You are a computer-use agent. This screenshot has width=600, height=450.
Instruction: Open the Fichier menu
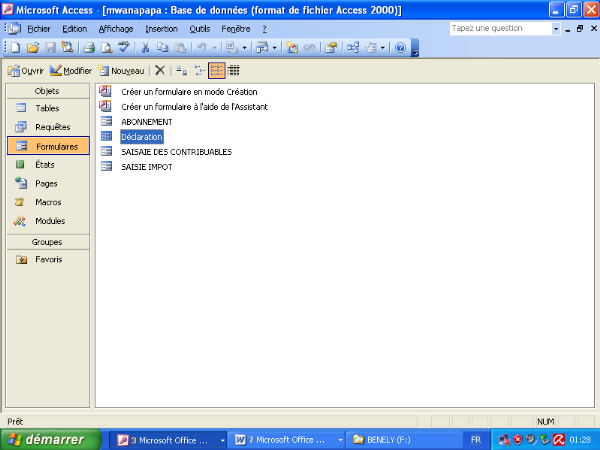click(39, 29)
